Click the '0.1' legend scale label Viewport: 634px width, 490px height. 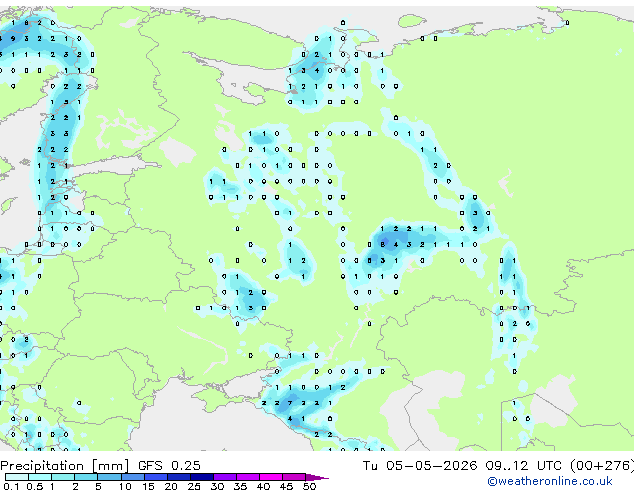[x=11, y=486]
